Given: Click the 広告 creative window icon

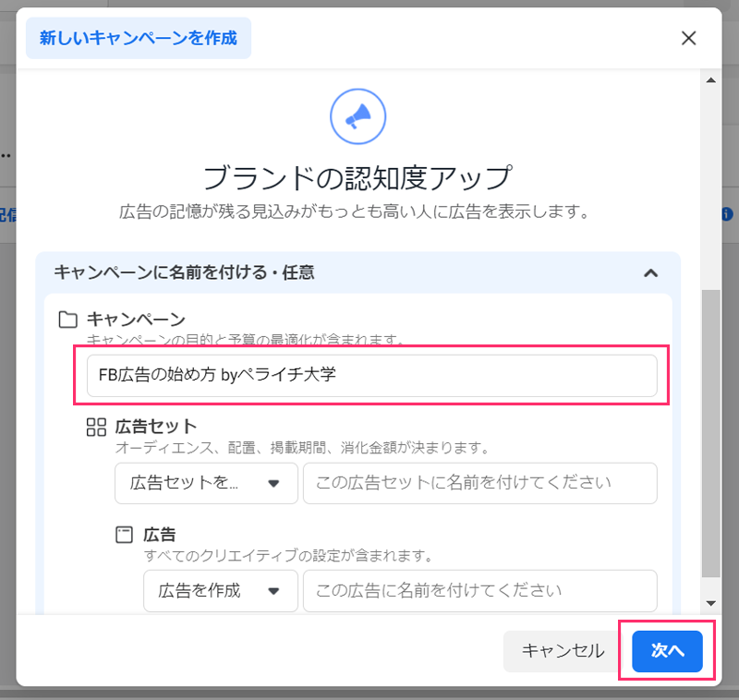Looking at the screenshot, I should (125, 535).
